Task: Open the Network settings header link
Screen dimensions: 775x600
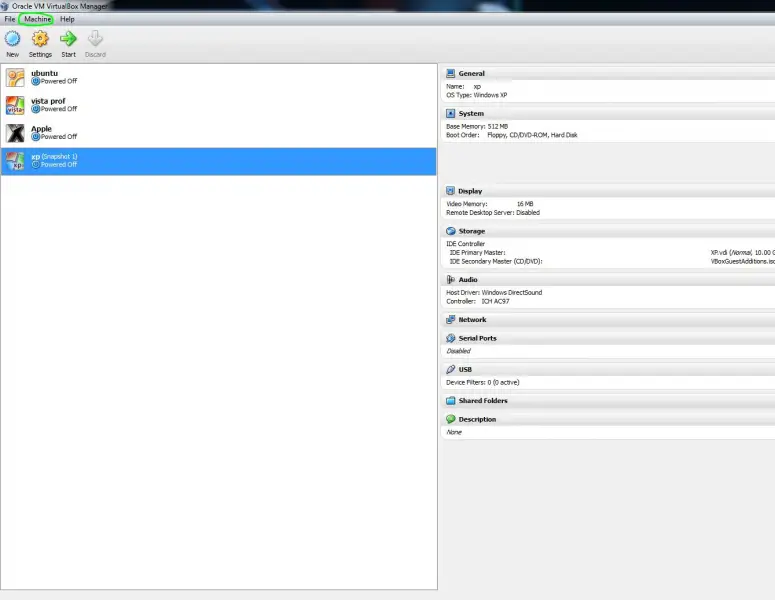Action: point(473,319)
